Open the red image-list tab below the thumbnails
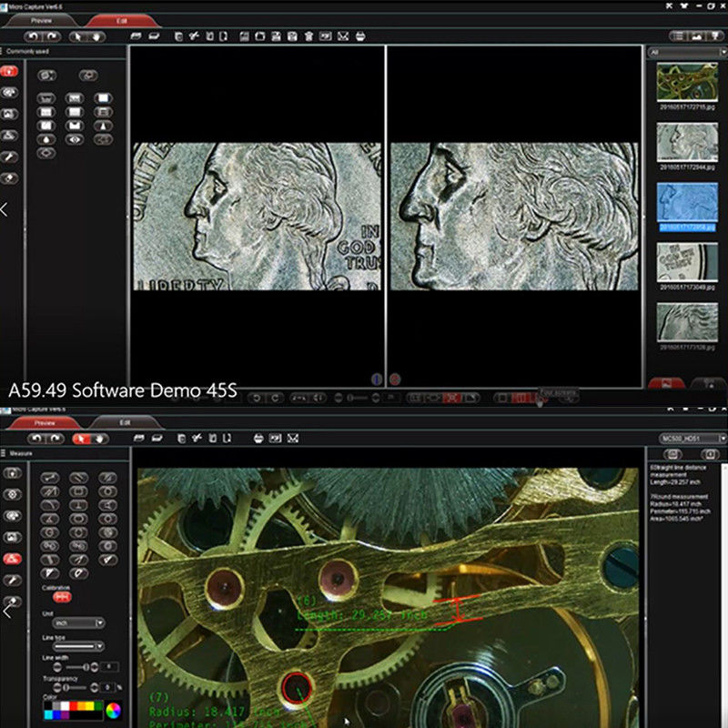 [667, 383]
